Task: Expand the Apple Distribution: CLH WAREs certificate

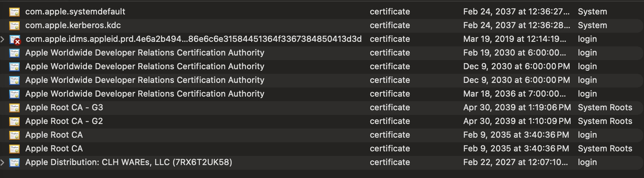Action: coord(3,162)
